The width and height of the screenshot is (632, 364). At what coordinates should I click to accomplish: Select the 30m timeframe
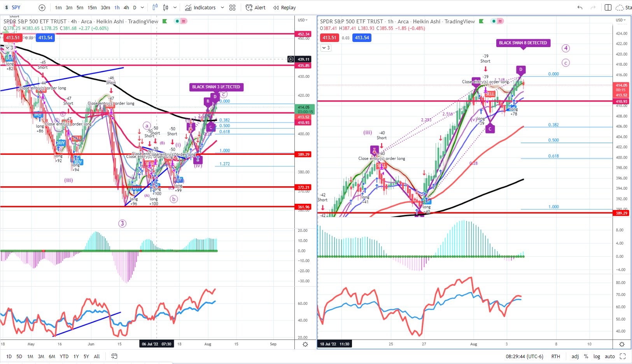[x=105, y=8]
